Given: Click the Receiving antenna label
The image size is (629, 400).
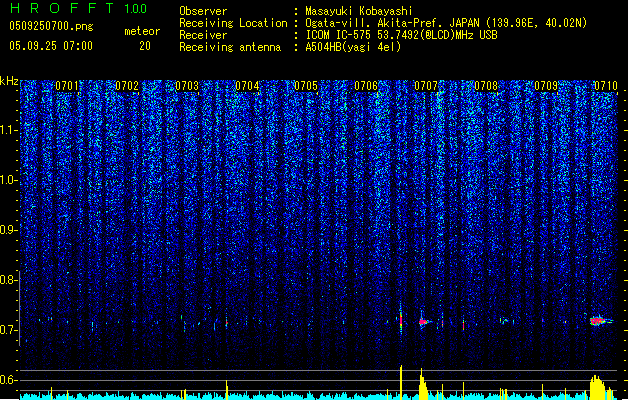Looking at the screenshot, I should [x=230, y=47].
